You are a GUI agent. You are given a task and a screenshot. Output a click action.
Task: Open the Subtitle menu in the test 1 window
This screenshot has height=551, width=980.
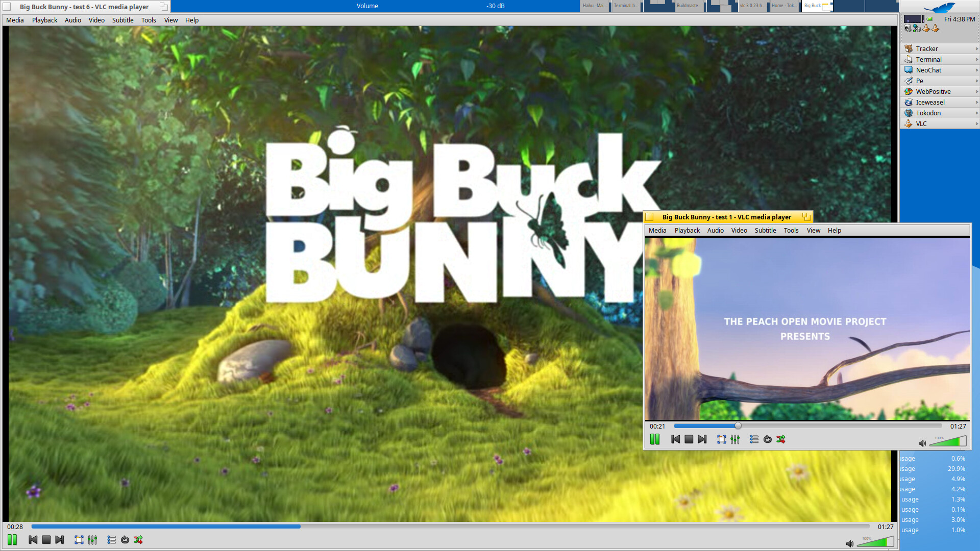click(x=765, y=231)
